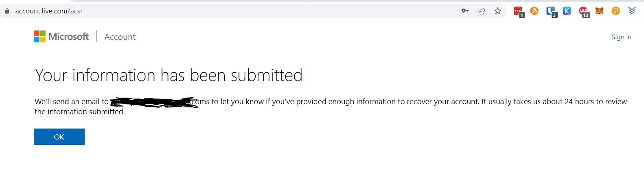Open the orange Avast extension icon
This screenshot has width=644, height=192.
click(534, 11)
